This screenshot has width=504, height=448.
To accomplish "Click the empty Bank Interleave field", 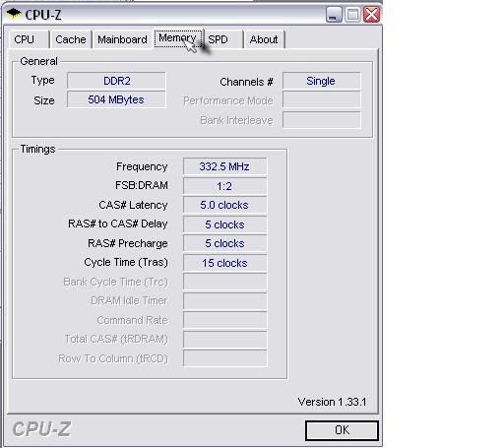I will click(321, 120).
